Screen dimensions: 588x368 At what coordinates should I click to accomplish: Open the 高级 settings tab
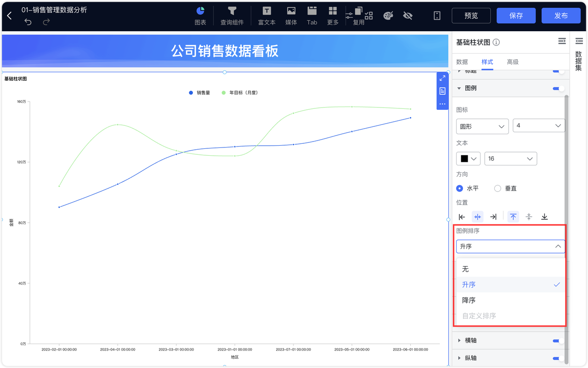(513, 62)
